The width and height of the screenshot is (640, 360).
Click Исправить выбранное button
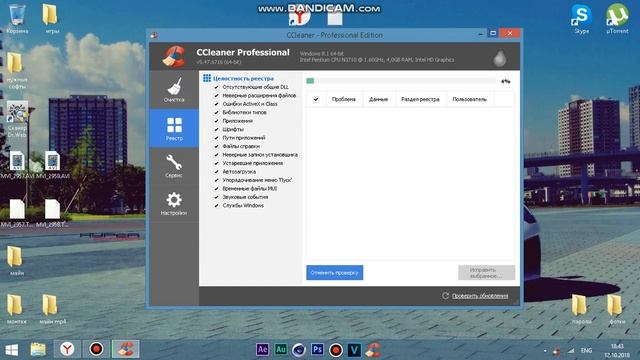point(486,273)
